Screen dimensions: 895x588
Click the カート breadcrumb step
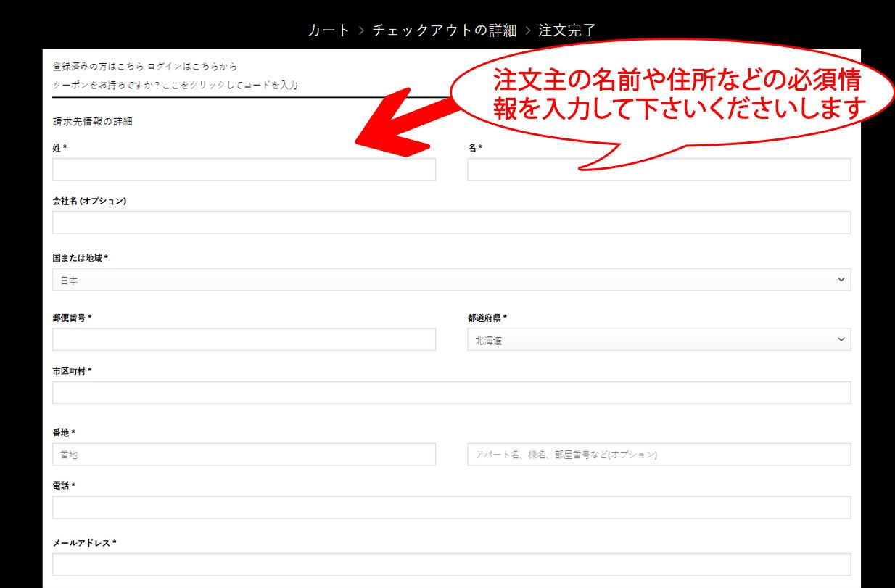pos(329,30)
